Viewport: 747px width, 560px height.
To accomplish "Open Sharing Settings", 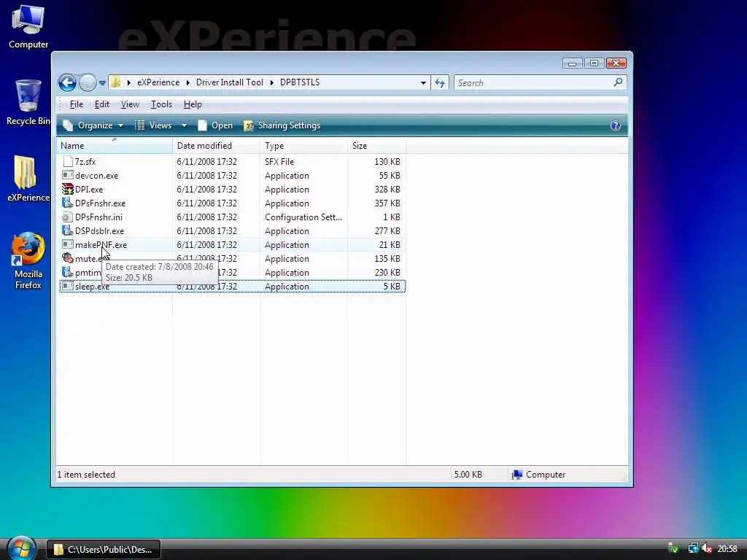I will [282, 125].
